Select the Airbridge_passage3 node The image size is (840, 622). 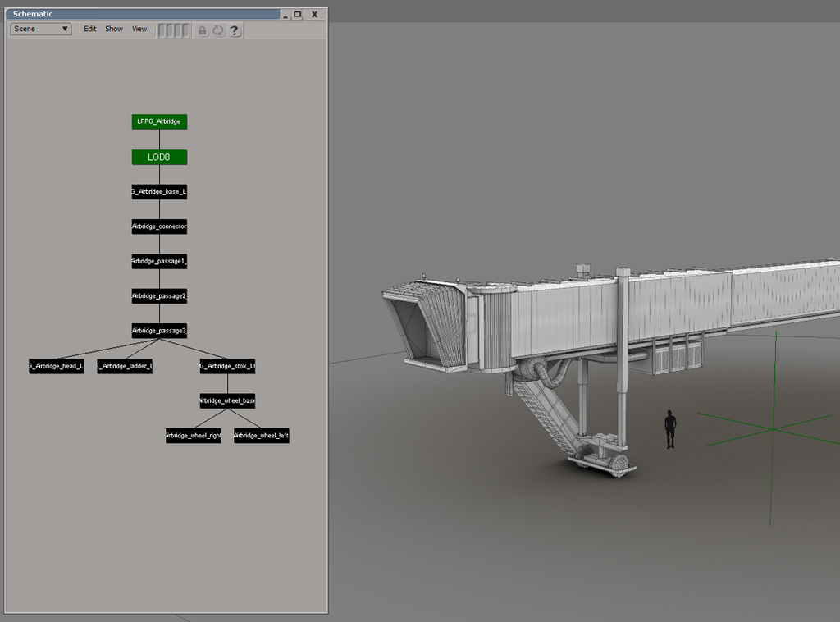click(159, 331)
